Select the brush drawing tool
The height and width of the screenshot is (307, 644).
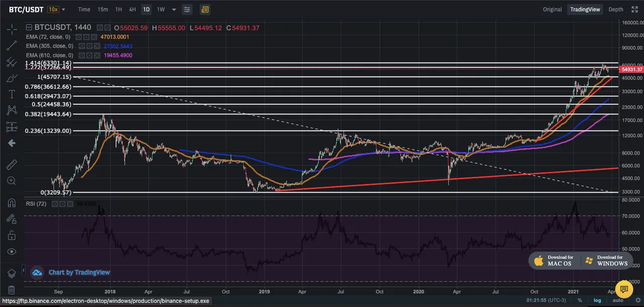[12, 78]
